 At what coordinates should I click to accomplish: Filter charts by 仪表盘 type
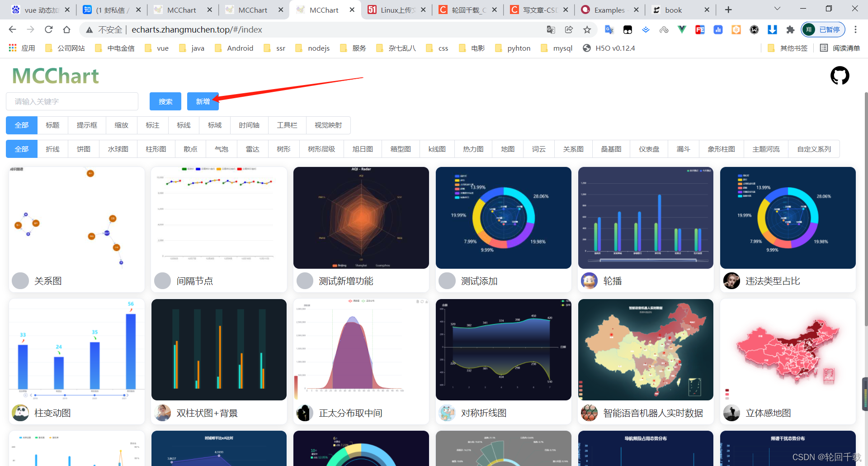point(649,149)
